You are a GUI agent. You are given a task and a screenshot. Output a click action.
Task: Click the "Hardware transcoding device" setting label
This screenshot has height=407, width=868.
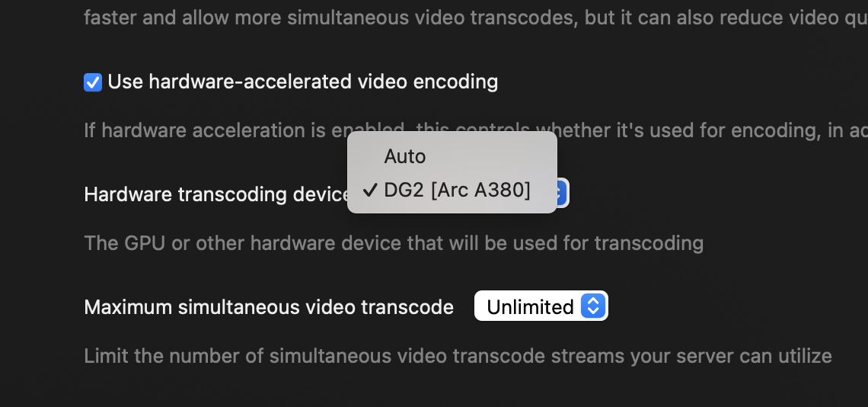pos(218,194)
